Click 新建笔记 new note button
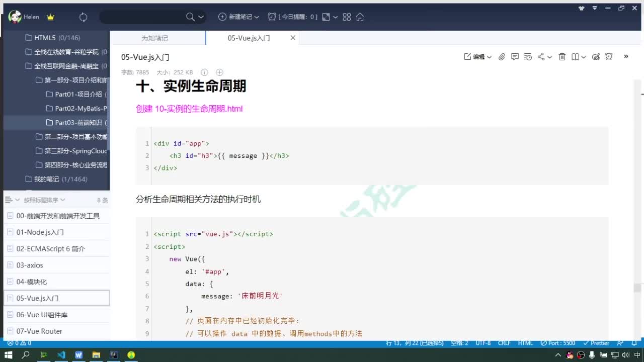Viewport: 644px width, 362px height. click(x=235, y=17)
